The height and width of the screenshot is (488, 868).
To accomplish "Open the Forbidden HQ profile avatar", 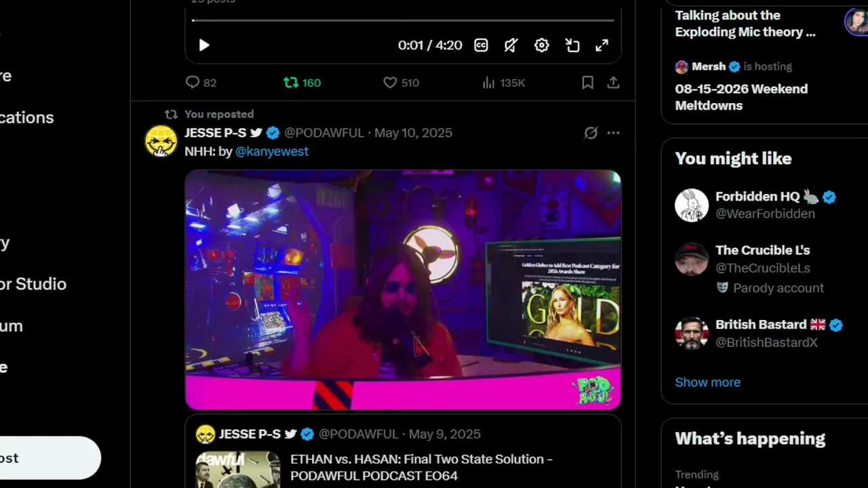I will [692, 205].
